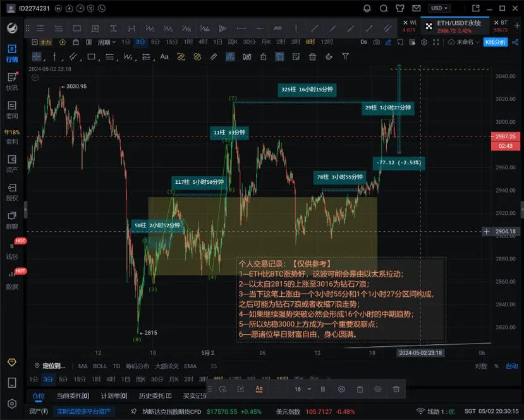Expand the right side panel handle

coord(522,210)
